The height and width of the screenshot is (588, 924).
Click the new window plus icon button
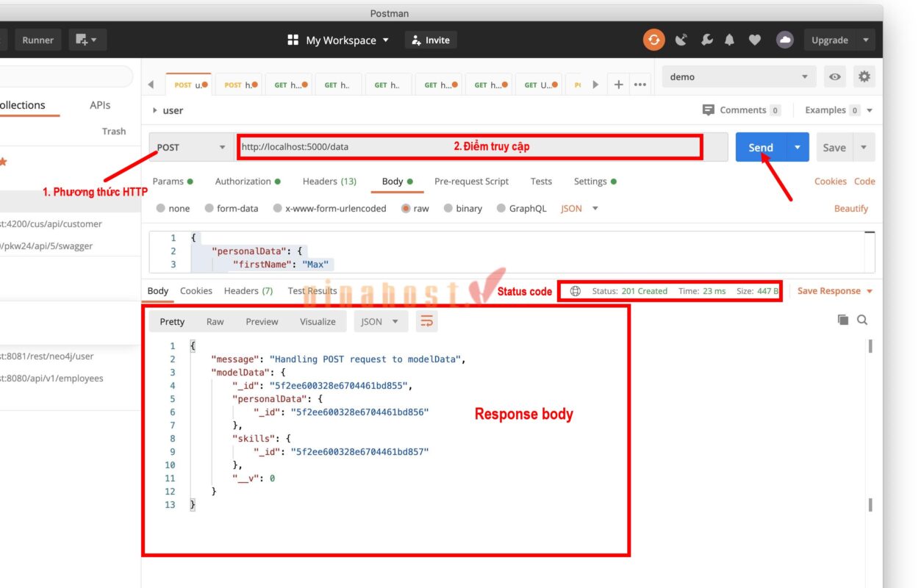[87, 40]
